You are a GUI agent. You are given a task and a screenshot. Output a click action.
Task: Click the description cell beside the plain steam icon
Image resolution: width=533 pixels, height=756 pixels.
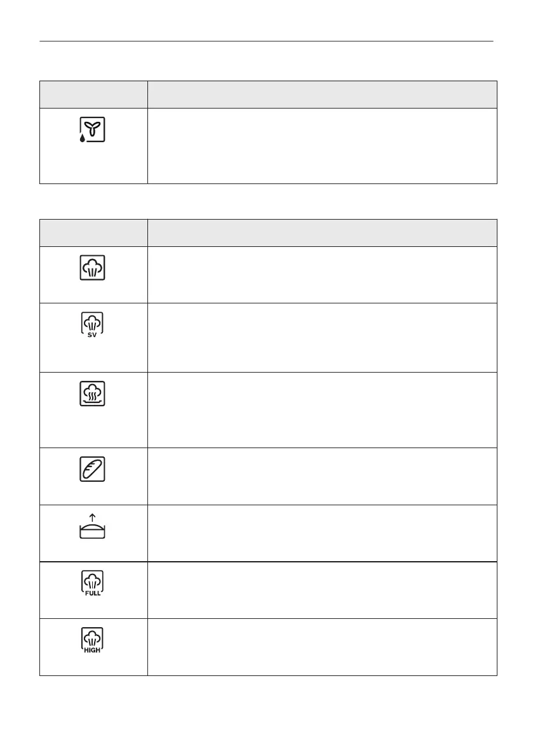tap(322, 274)
